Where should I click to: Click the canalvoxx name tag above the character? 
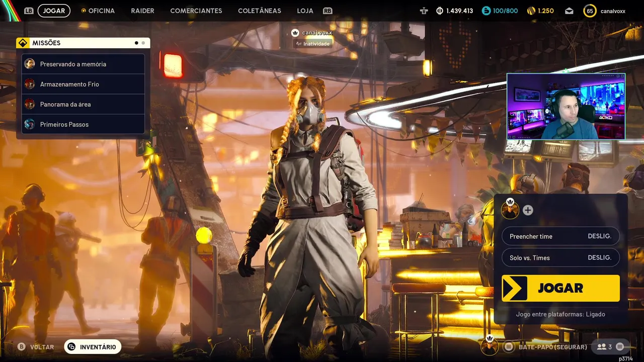point(317,33)
